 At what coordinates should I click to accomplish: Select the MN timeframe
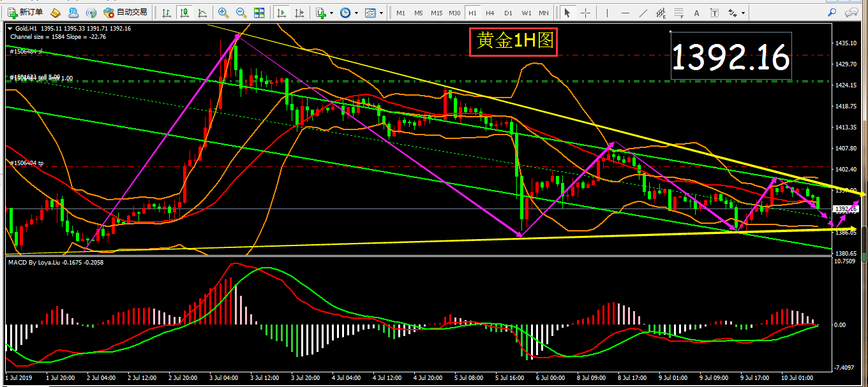[x=543, y=12]
